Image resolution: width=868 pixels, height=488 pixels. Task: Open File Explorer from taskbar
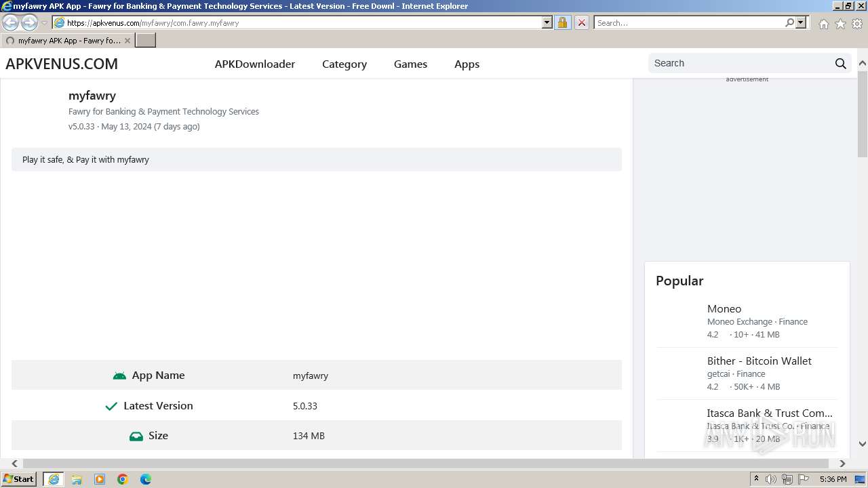[77, 479]
